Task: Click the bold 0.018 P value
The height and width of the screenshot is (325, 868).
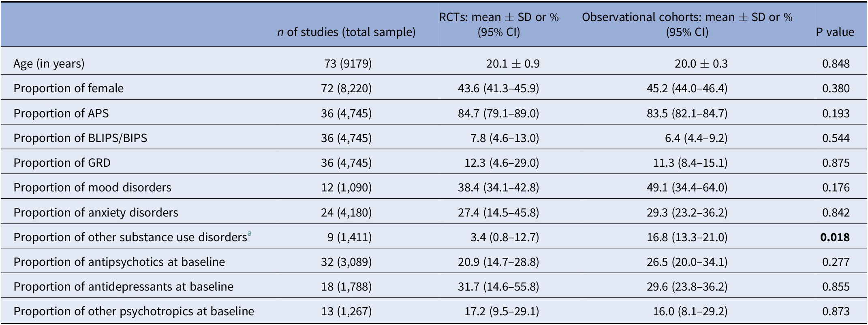Action: [x=835, y=237]
